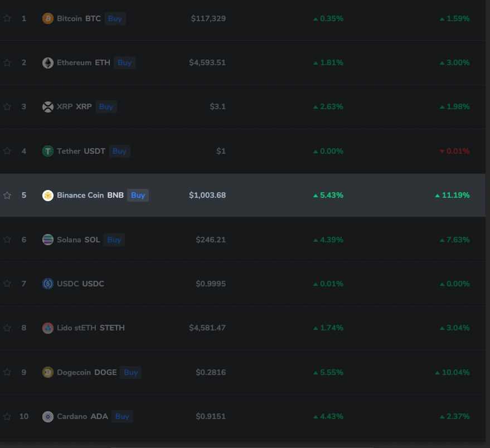Mark Dogecoin as favorite with the star
The width and height of the screenshot is (490, 448).
7,372
